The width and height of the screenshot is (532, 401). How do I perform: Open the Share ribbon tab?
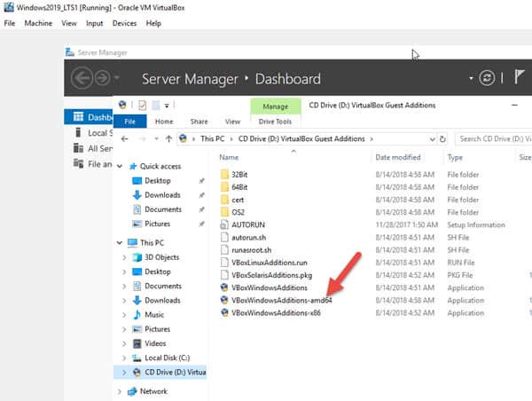199,122
